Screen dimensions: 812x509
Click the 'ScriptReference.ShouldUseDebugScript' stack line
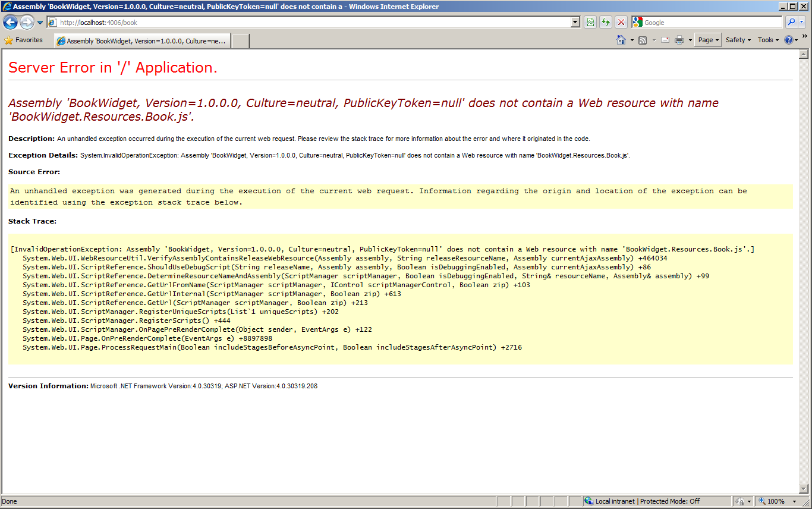336,267
